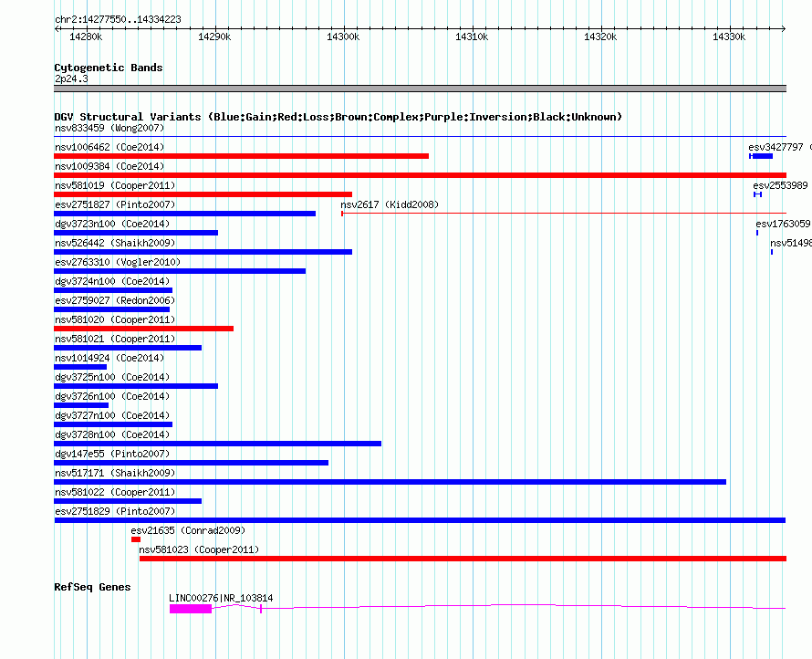Click the nsv581023 (Cooper2011) label
The height and width of the screenshot is (659, 812).
point(199,549)
